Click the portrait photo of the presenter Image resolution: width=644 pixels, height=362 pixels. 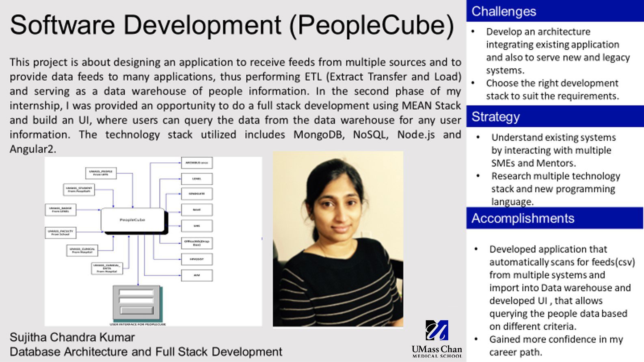pyautogui.click(x=338, y=239)
